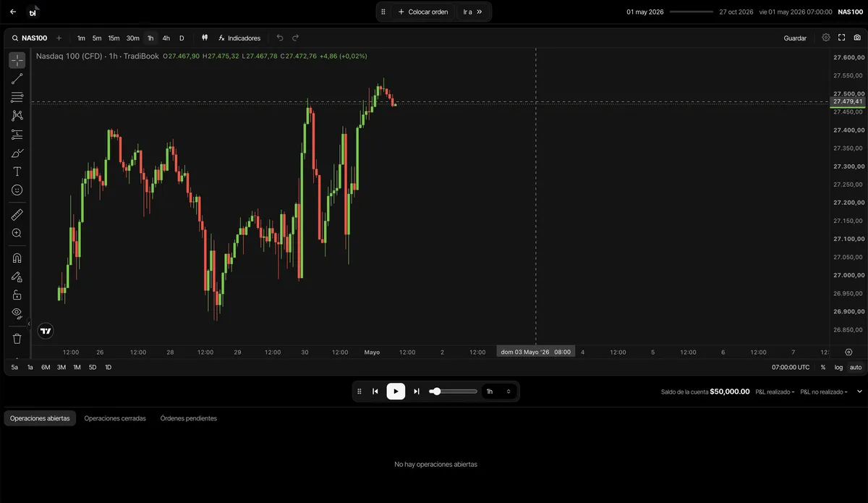Step back one bar in replay
Image resolution: width=868 pixels, height=503 pixels.
tap(375, 392)
